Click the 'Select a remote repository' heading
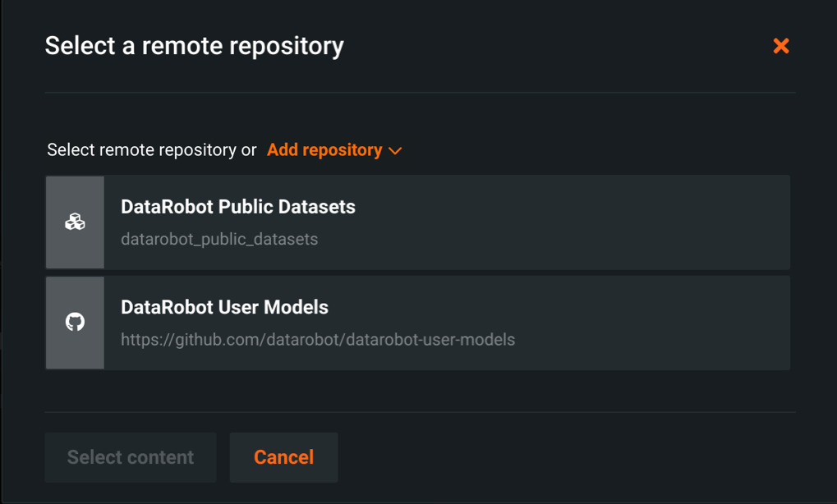 [194, 46]
